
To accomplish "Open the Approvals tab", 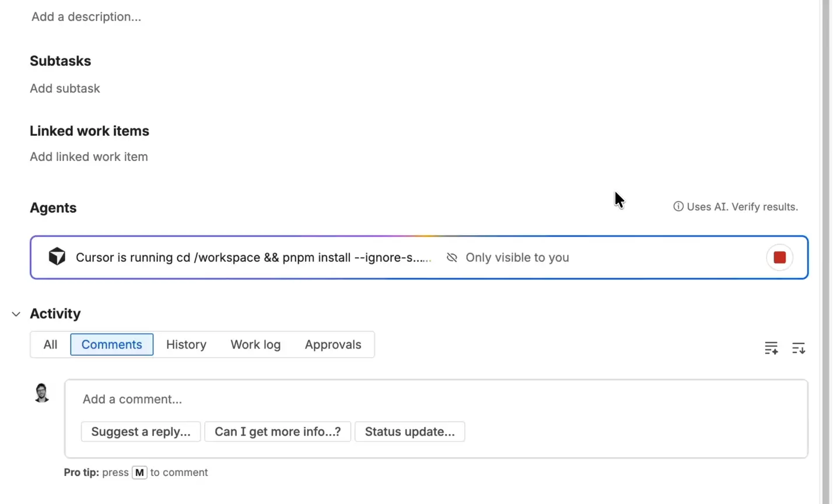I will pos(333,344).
